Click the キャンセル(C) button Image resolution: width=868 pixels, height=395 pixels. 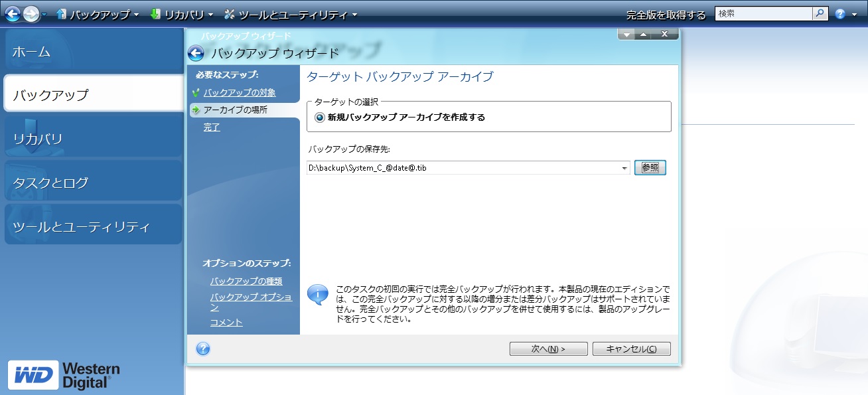632,349
